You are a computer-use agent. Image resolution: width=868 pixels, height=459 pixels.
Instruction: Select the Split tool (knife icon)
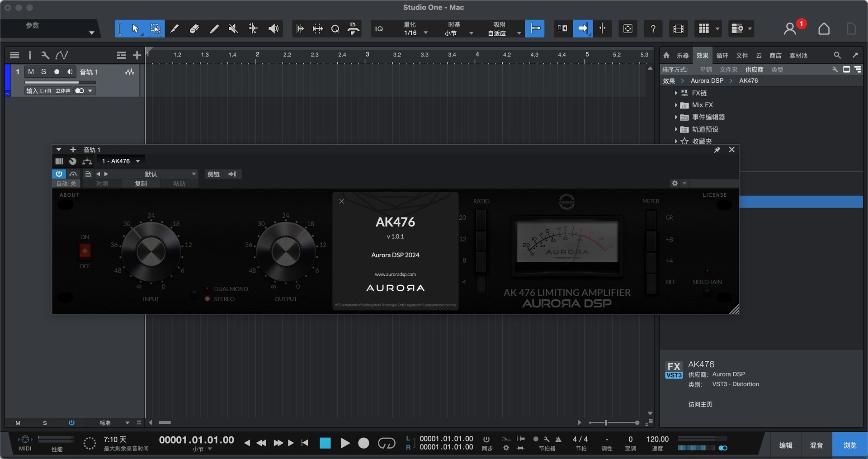coord(175,29)
